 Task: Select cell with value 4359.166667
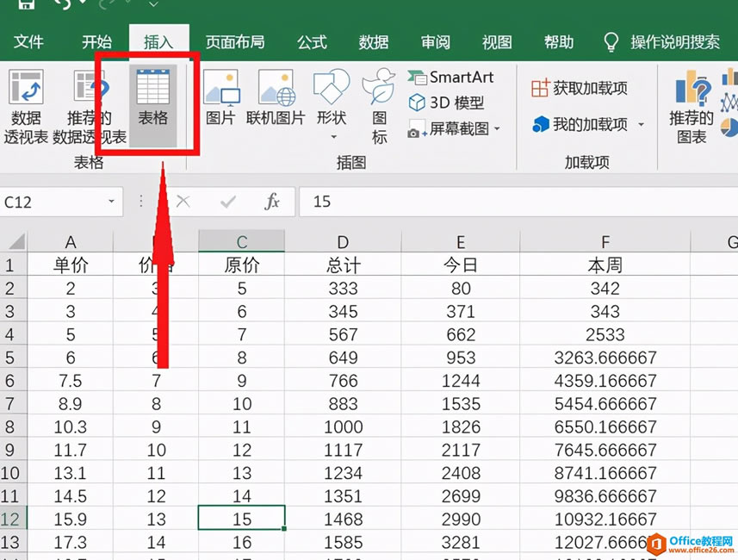(605, 381)
